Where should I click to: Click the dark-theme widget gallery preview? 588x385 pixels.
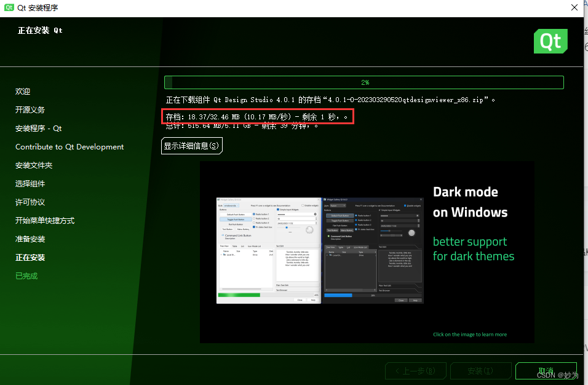373,250
